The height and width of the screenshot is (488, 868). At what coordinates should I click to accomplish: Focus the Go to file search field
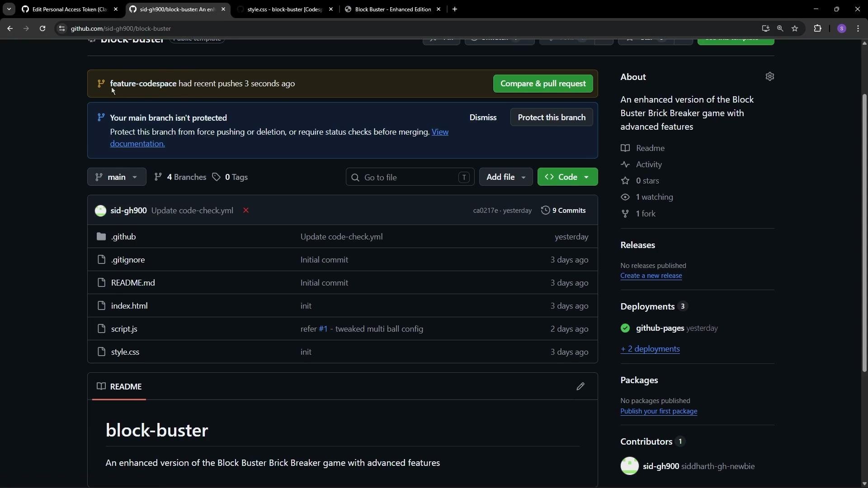410,177
